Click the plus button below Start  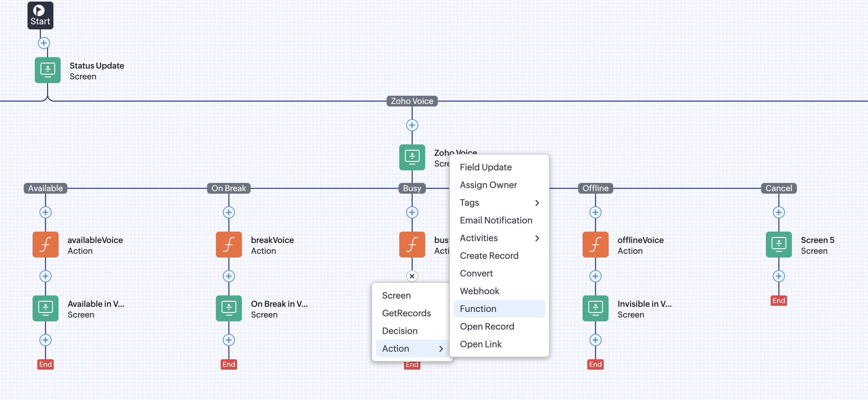[44, 43]
